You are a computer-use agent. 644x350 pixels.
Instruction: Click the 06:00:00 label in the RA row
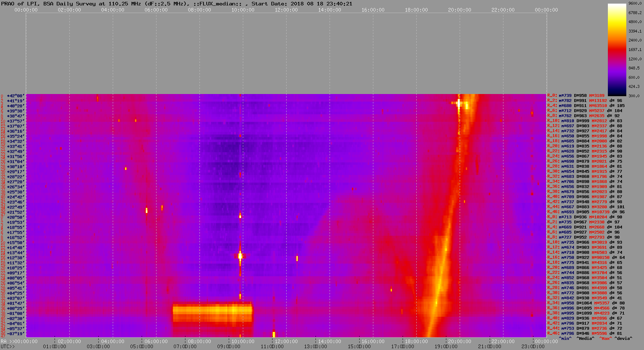pos(156,341)
